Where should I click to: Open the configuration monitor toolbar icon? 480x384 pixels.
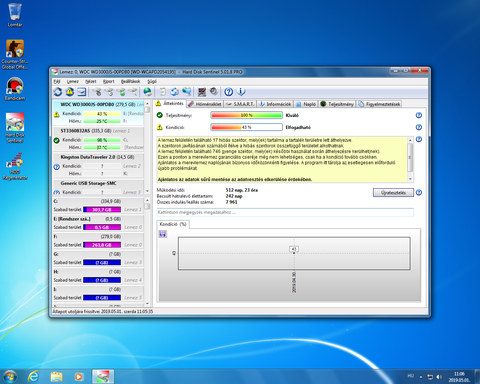(x=202, y=92)
